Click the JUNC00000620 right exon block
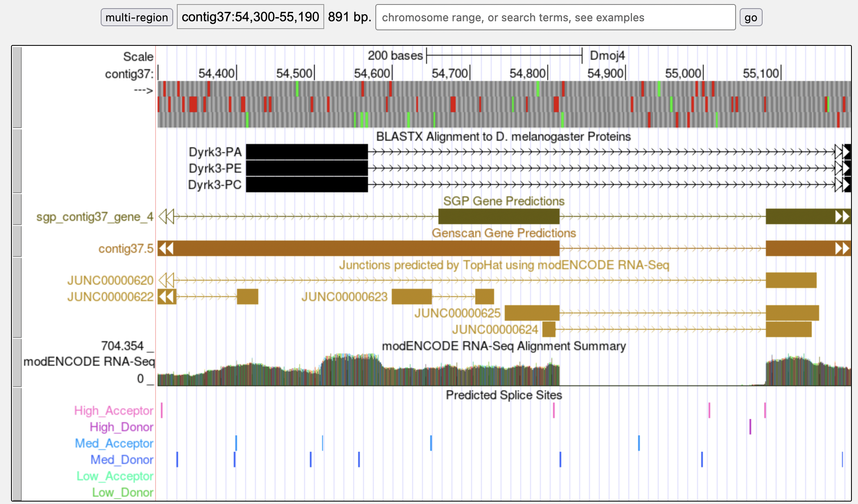 coord(791,280)
